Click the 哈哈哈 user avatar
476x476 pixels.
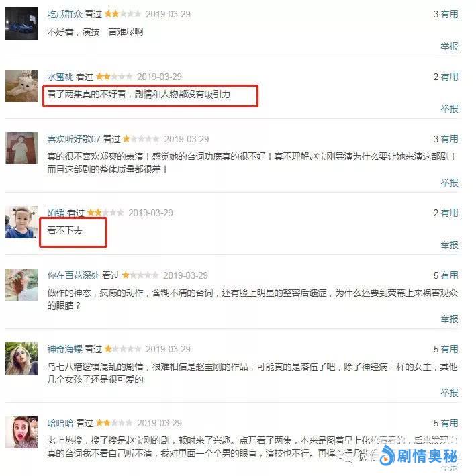(x=21, y=432)
